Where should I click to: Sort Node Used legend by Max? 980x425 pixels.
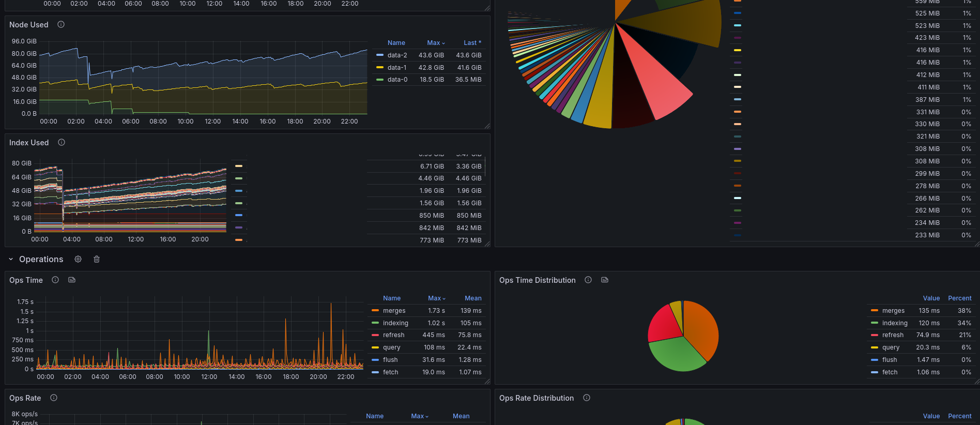click(436, 43)
